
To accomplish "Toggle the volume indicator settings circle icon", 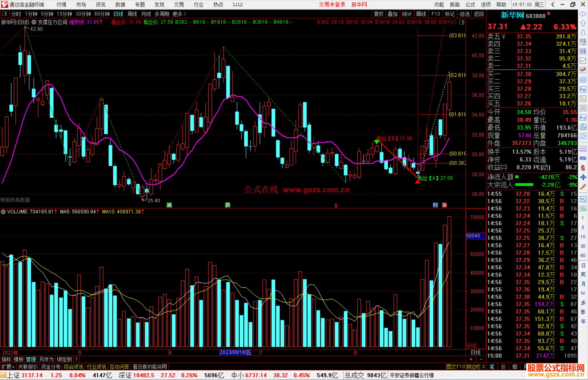I will (x=3, y=212).
